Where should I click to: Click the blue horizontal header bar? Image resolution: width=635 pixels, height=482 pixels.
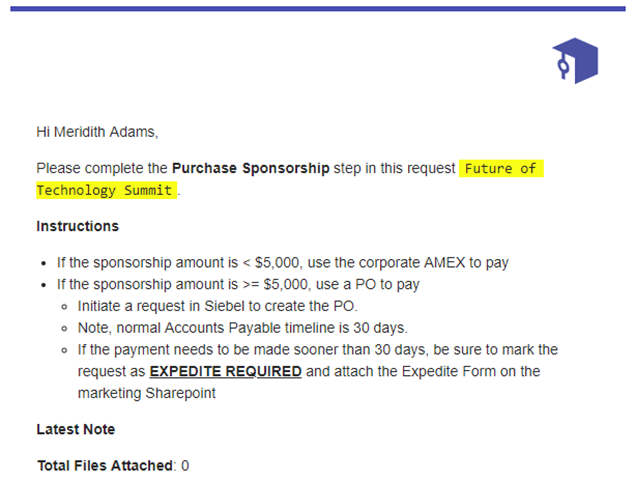[318, 9]
